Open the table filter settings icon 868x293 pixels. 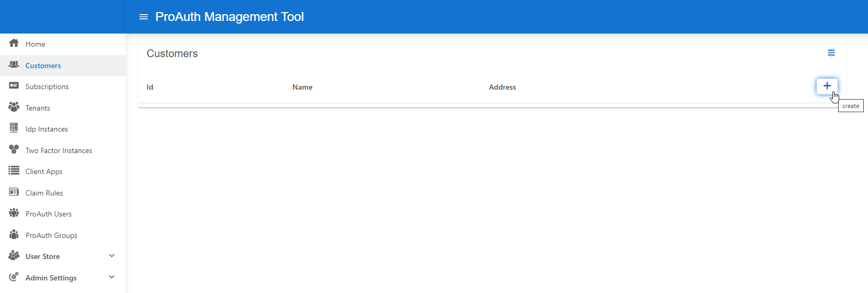(831, 53)
